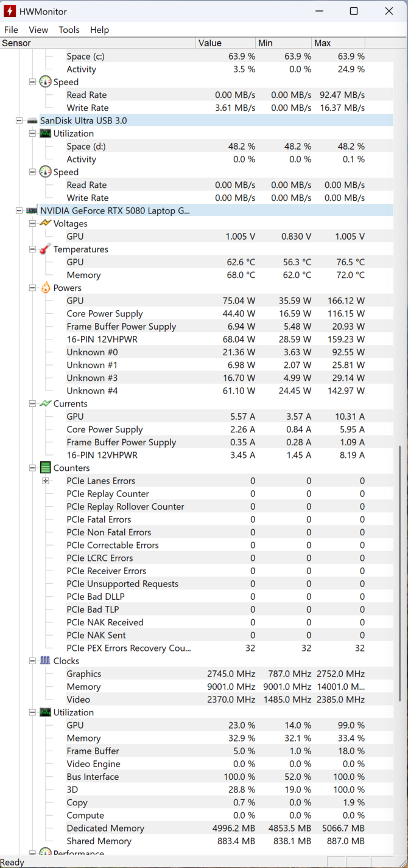Collapse the Temperatures group
Viewport: 408px width, 868px height.
pyautogui.click(x=32, y=249)
